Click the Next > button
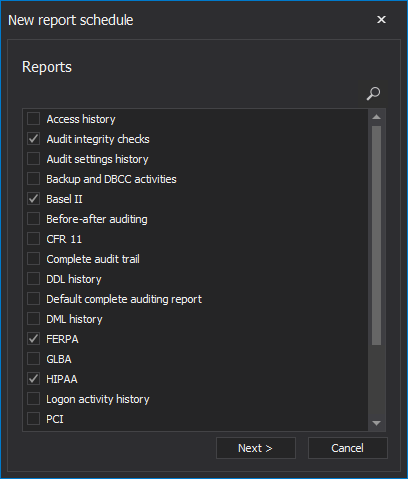Image resolution: width=408 pixels, height=479 pixels. pos(256,448)
